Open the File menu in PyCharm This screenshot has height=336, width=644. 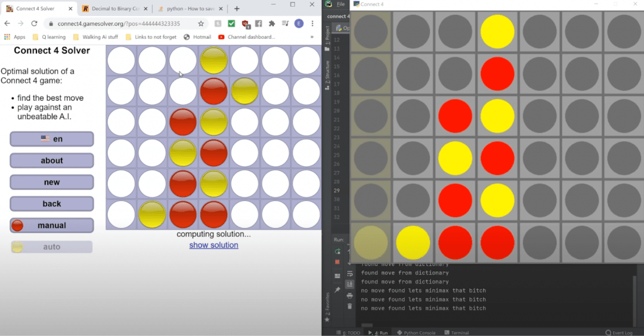point(340,4)
